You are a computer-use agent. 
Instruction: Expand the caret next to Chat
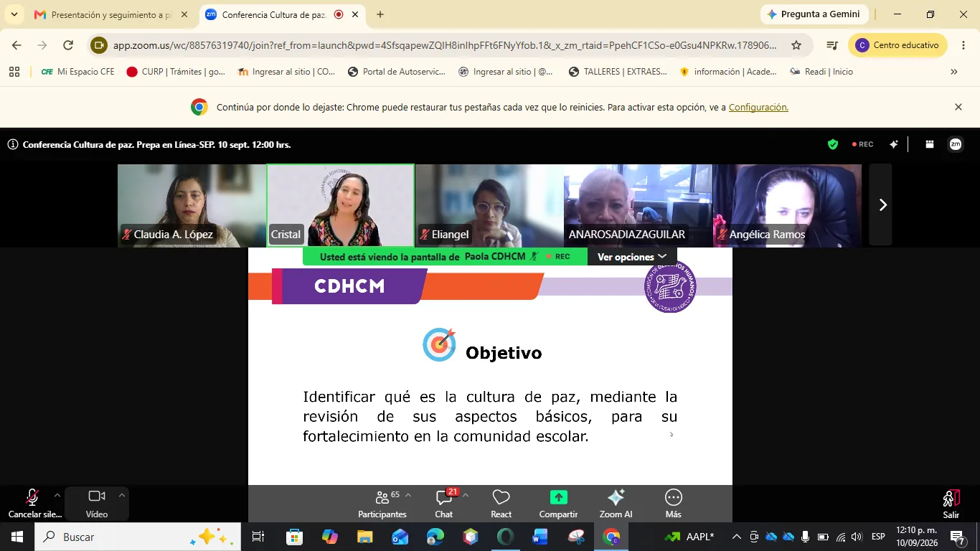pos(465,495)
